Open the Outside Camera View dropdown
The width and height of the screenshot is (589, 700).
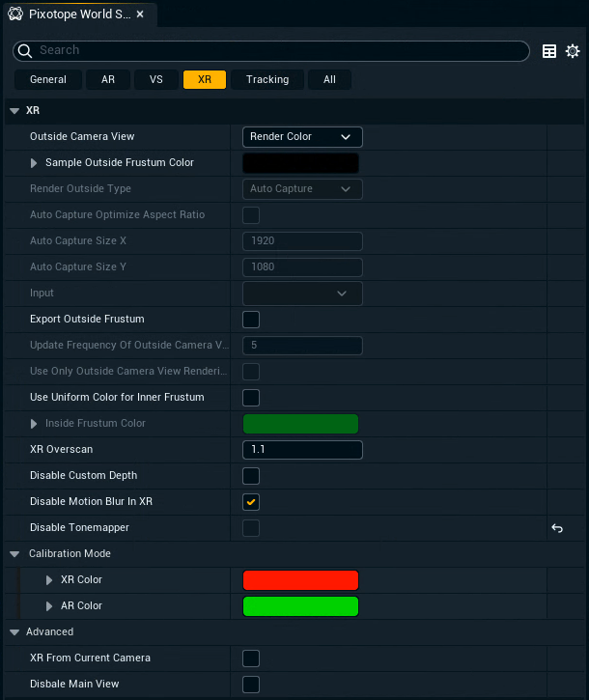tap(302, 137)
